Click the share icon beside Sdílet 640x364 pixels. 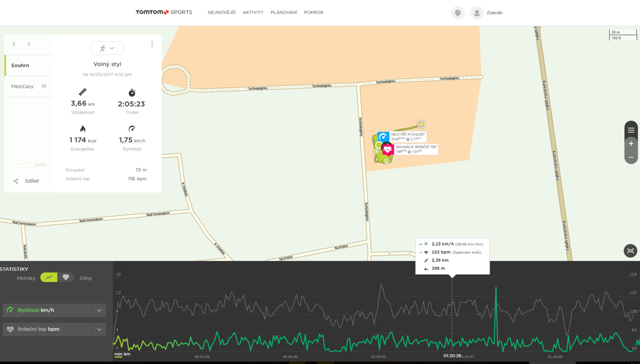pos(16,181)
